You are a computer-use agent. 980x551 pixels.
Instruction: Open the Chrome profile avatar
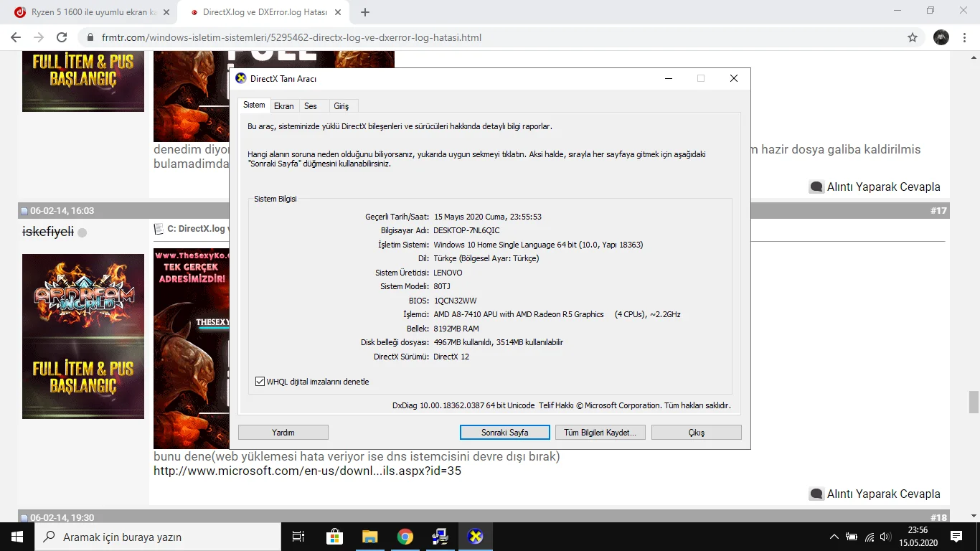(x=941, y=37)
